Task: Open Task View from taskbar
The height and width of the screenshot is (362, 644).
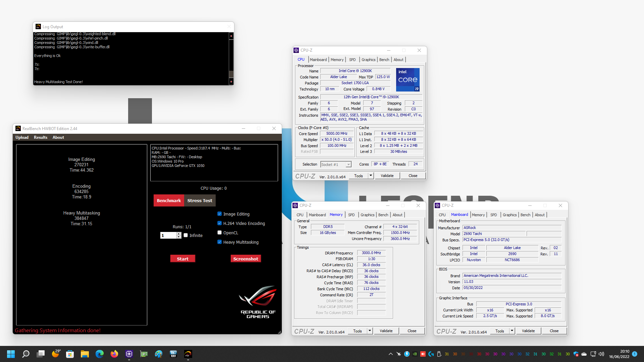Action: (41, 354)
